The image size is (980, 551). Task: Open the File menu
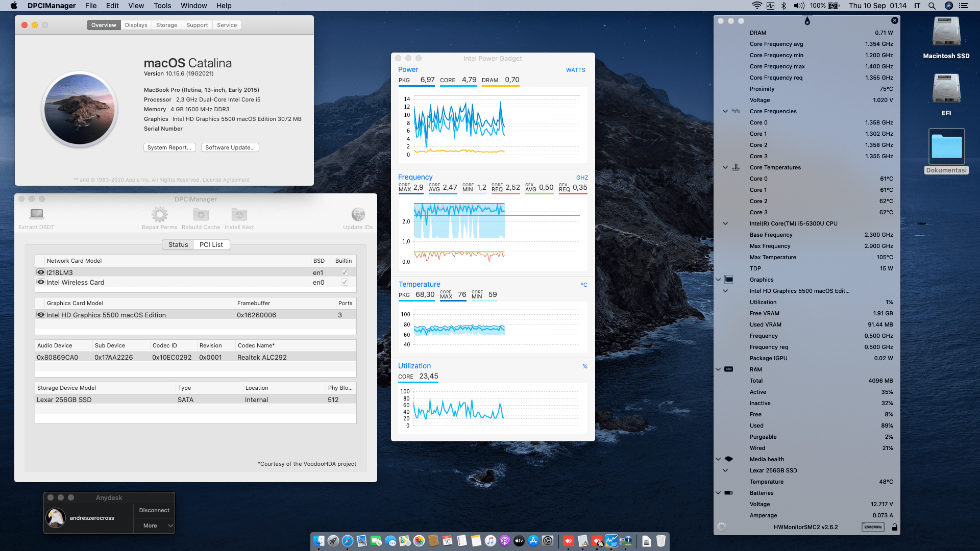91,6
